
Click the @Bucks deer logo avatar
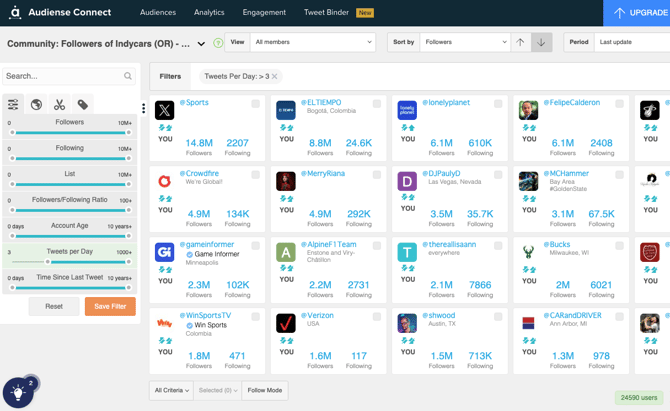[529, 252]
